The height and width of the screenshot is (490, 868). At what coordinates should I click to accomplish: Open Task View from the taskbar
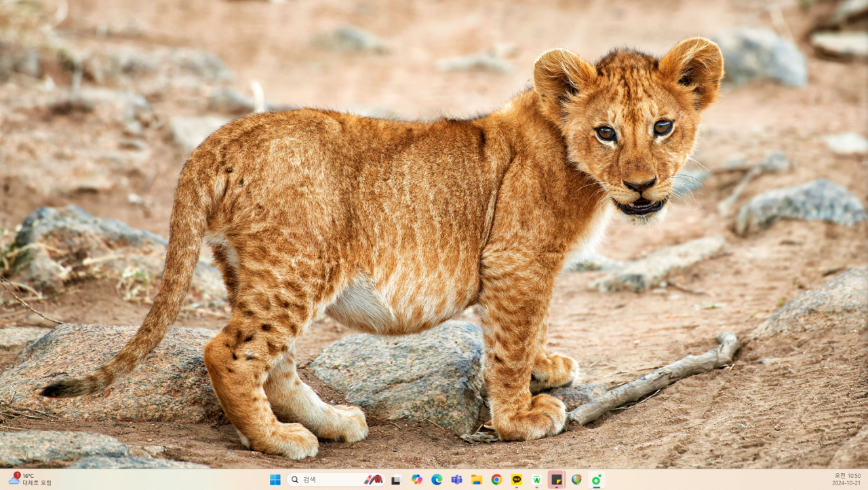(x=396, y=480)
